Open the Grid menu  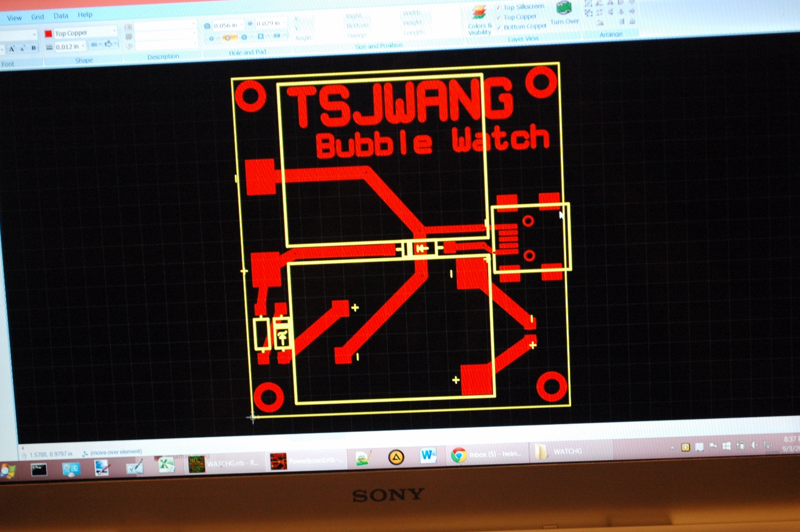(x=37, y=17)
